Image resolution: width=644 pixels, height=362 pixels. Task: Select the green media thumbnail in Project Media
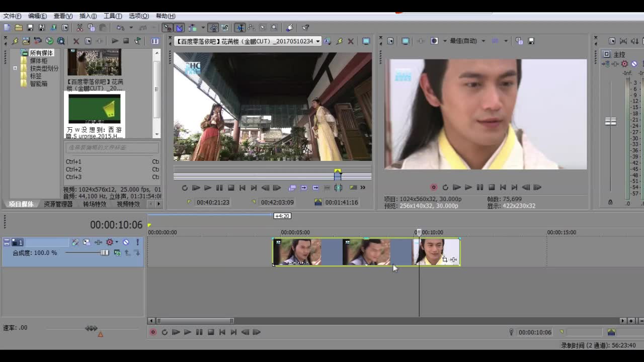click(95, 109)
